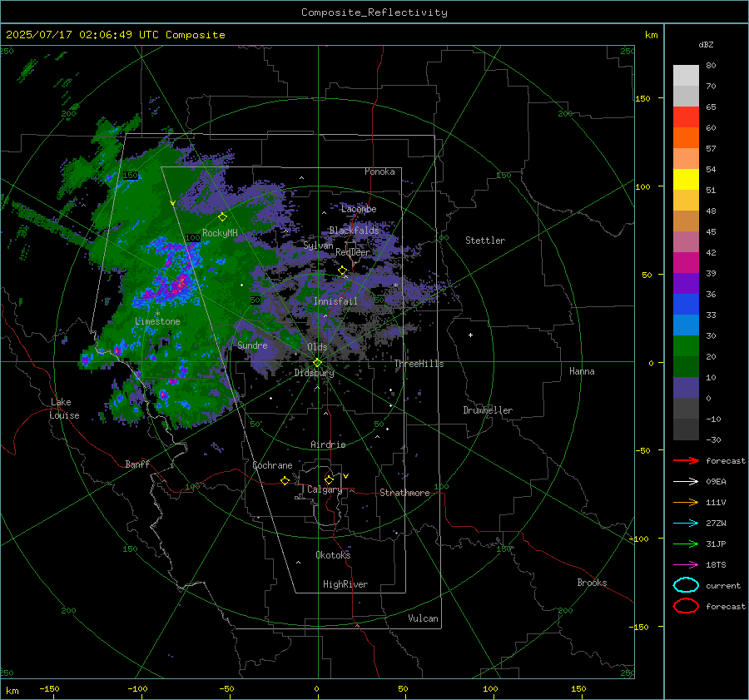The image size is (749, 700).
Task: Click the Sundre label
Action: coord(252,345)
